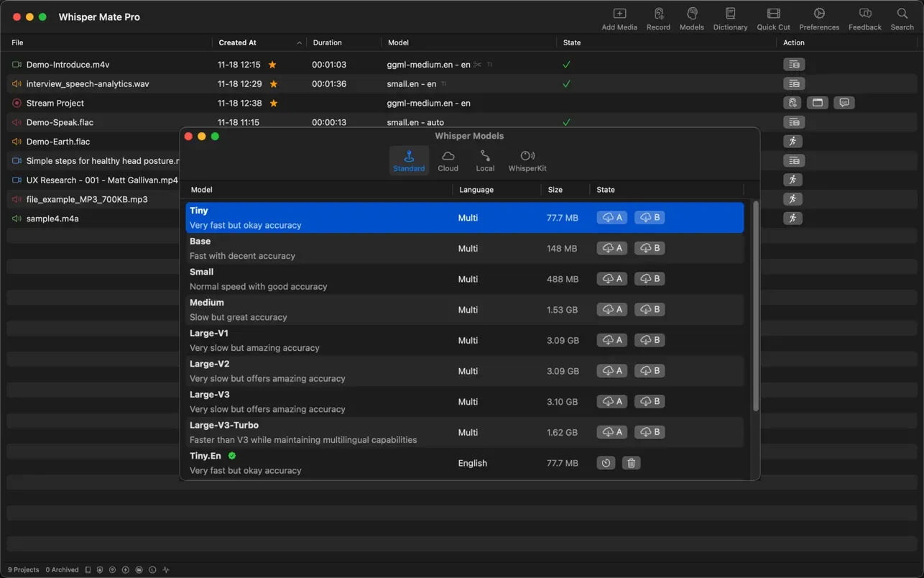Start a new recording with Record
Viewport: 924px width, 578px height.
[658, 19]
